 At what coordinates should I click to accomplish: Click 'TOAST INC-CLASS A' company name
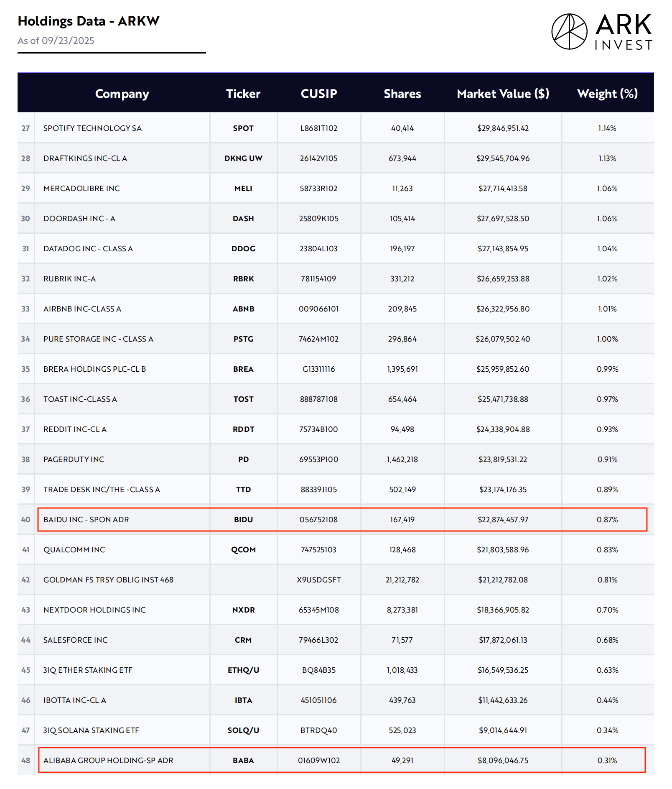pyautogui.click(x=80, y=399)
